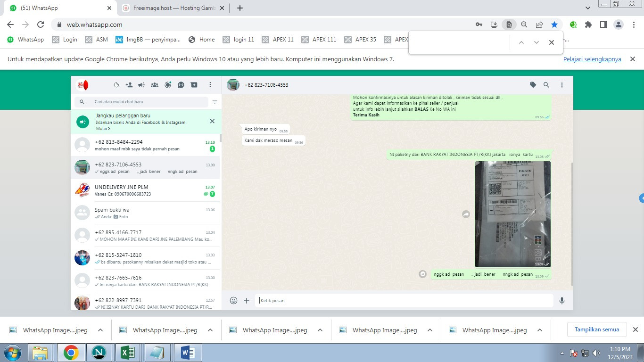This screenshot has height=362, width=644.
Task: Toggle the unread chats filter icon
Action: (x=215, y=102)
